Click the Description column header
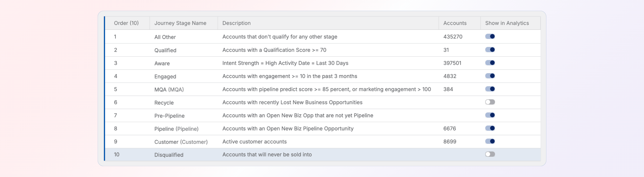This screenshot has width=644, height=177. point(236,23)
